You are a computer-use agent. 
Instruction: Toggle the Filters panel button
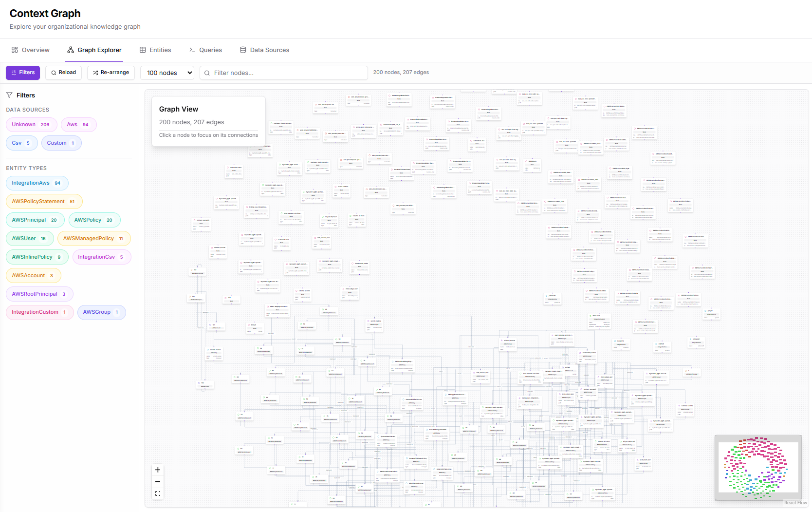pyautogui.click(x=23, y=73)
